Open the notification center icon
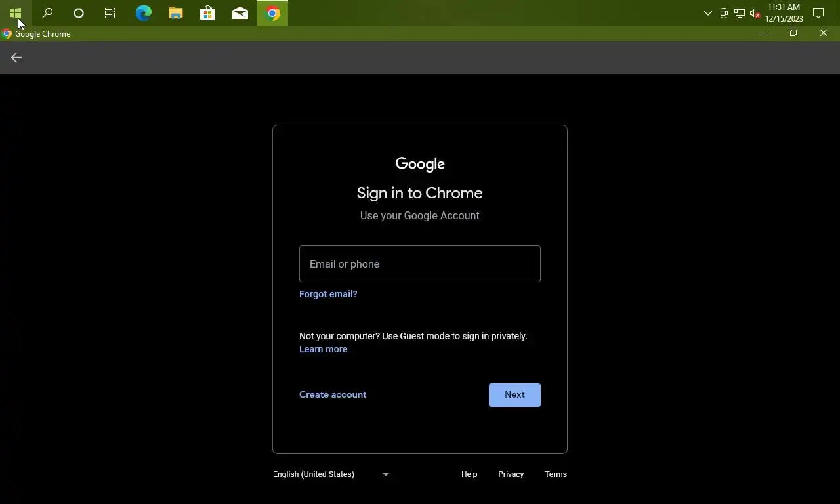 tap(818, 13)
